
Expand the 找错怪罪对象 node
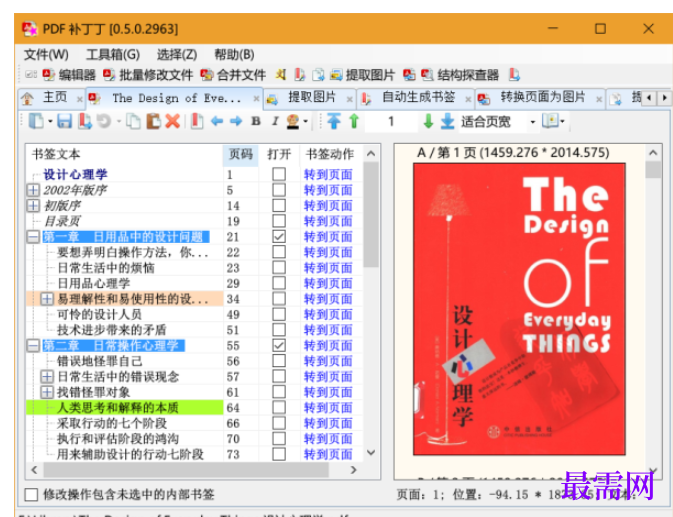(47, 392)
